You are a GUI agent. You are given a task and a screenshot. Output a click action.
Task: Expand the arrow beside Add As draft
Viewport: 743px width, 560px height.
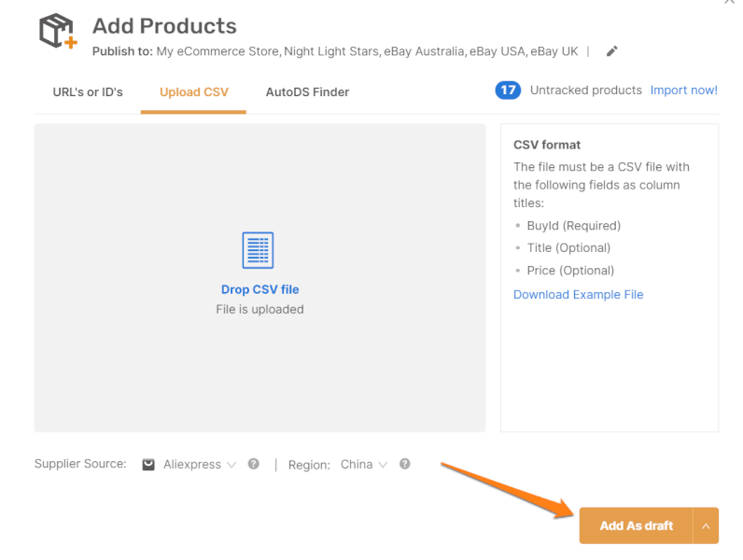706,525
